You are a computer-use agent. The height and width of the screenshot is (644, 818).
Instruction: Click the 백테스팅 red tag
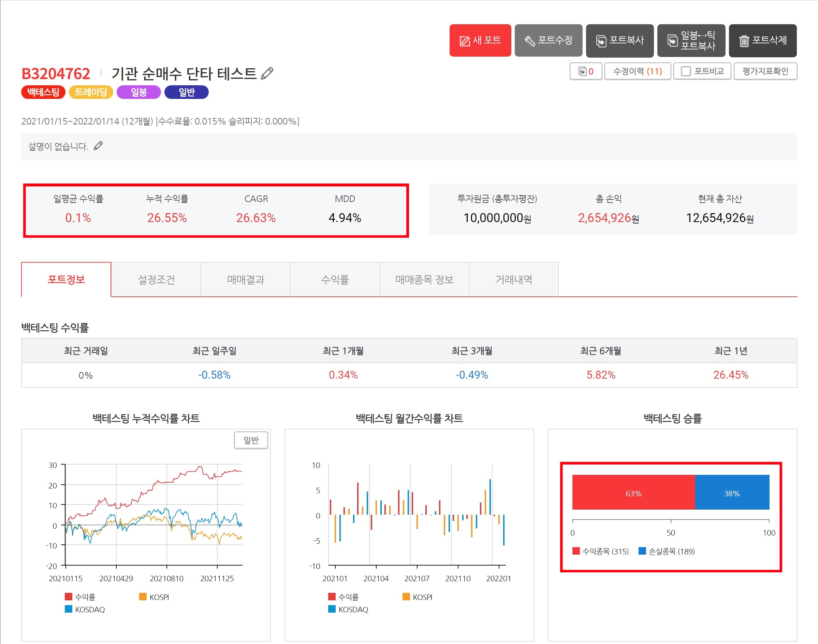pyautogui.click(x=43, y=92)
